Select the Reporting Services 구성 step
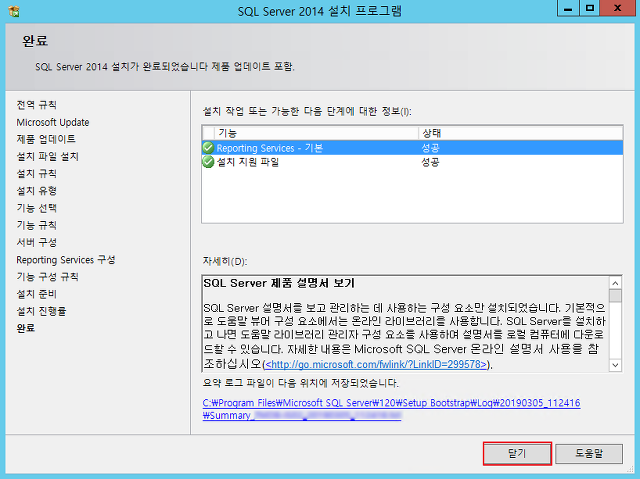 tap(66, 260)
